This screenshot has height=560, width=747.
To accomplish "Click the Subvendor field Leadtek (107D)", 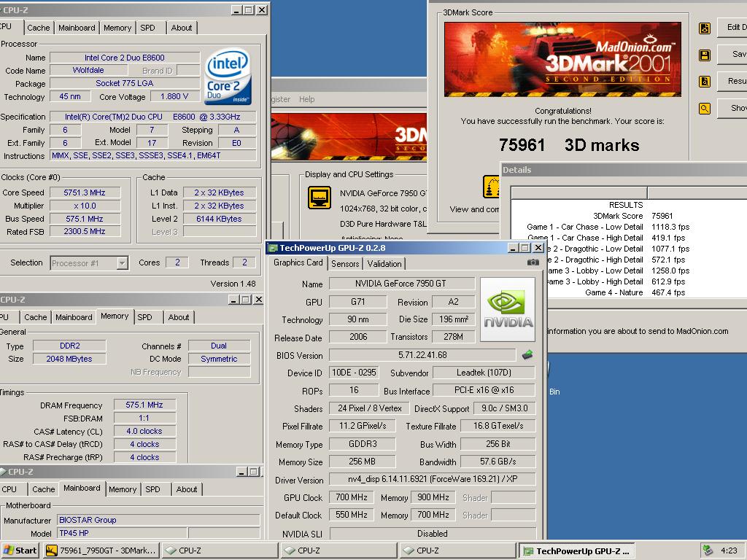I will pyautogui.click(x=484, y=373).
